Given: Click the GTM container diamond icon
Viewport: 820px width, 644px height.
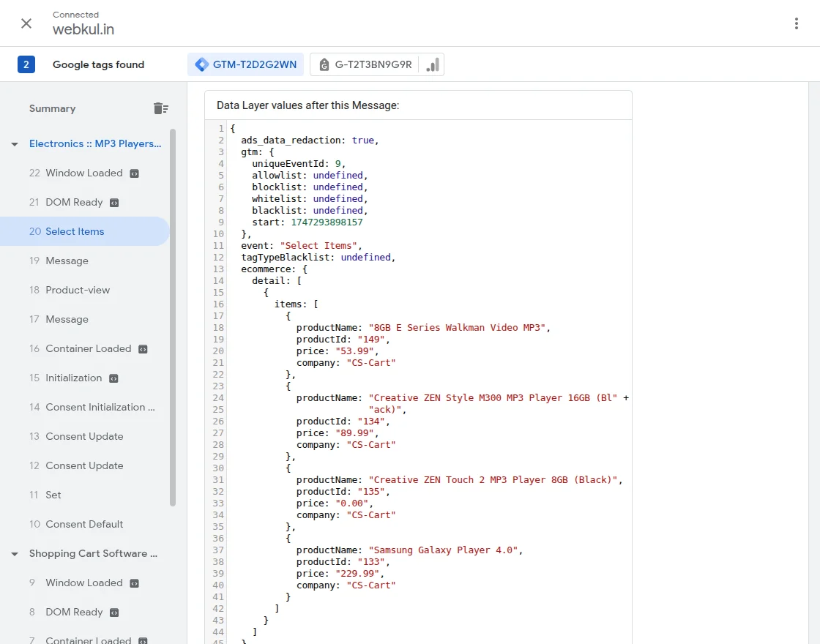Looking at the screenshot, I should [x=201, y=64].
